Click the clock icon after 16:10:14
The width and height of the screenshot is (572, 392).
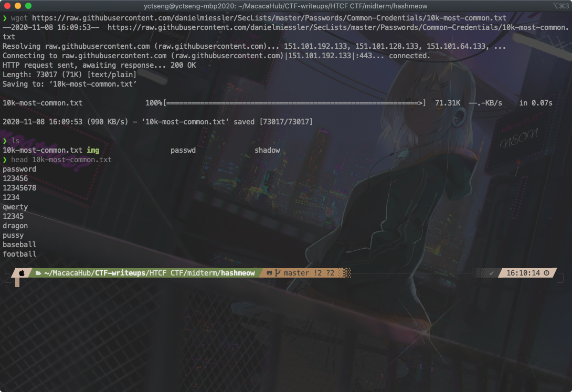pyautogui.click(x=546, y=273)
